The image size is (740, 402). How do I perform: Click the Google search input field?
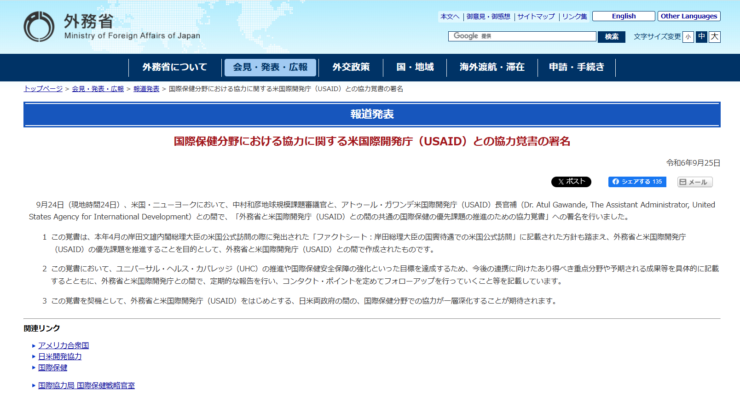click(521, 36)
